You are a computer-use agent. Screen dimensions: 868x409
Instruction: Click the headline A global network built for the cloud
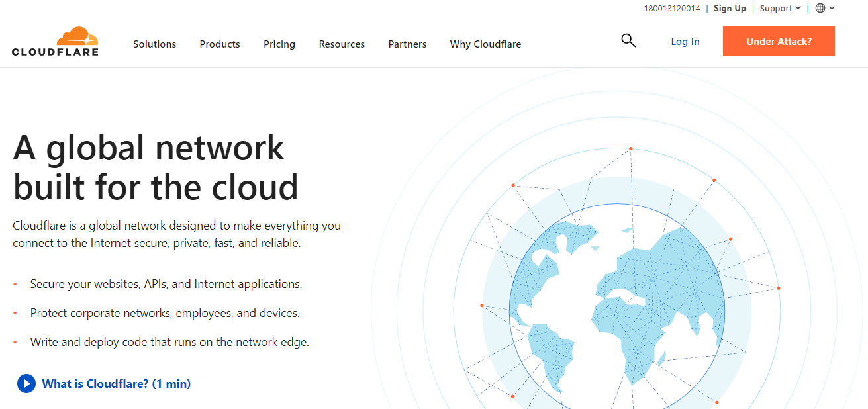click(156, 167)
